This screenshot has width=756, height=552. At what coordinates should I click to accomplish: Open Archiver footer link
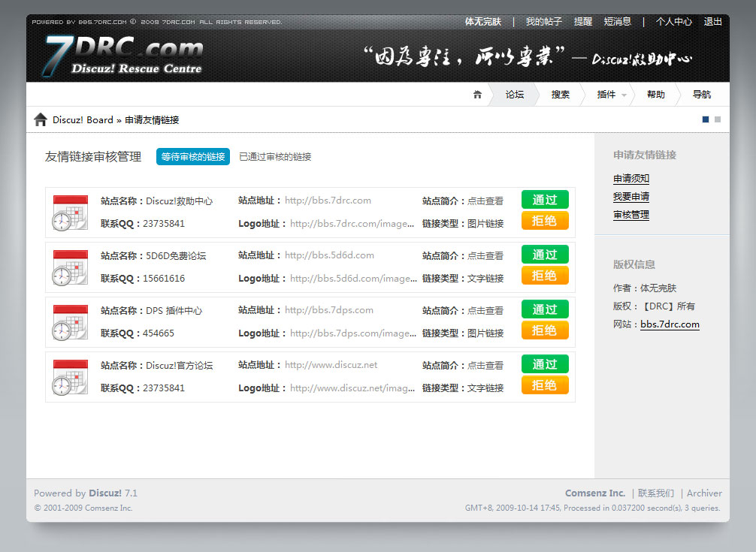(x=704, y=493)
